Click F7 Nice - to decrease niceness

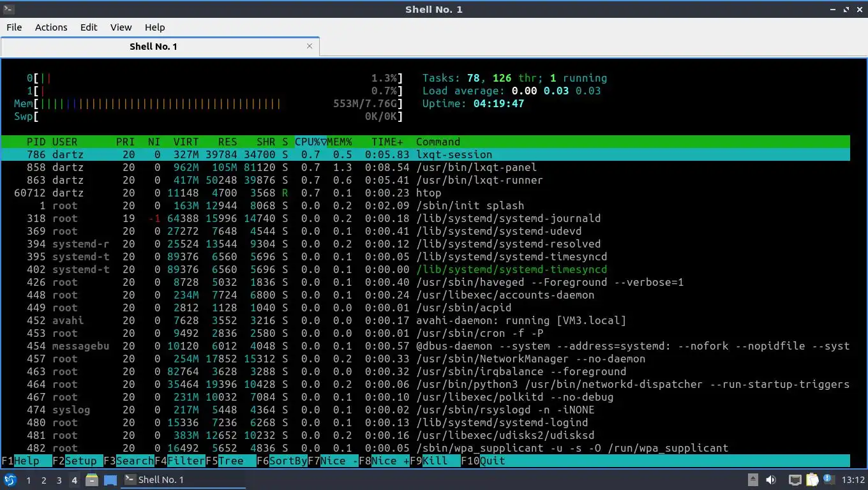(333, 461)
